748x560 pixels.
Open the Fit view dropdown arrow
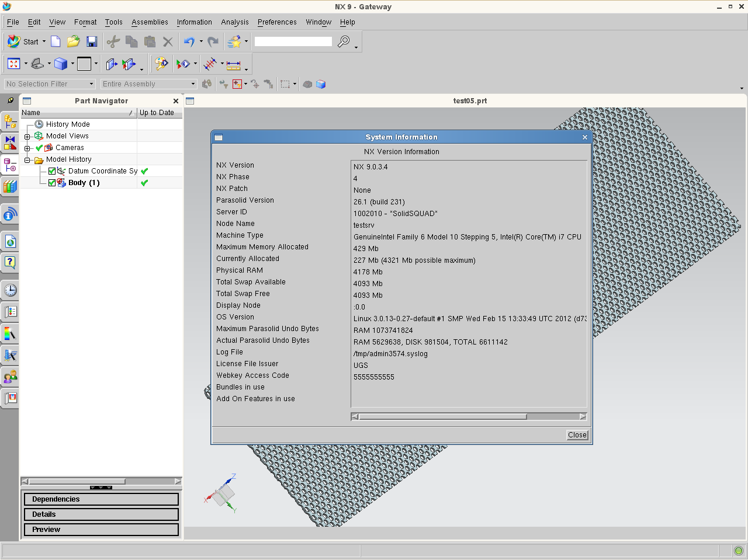pos(26,64)
